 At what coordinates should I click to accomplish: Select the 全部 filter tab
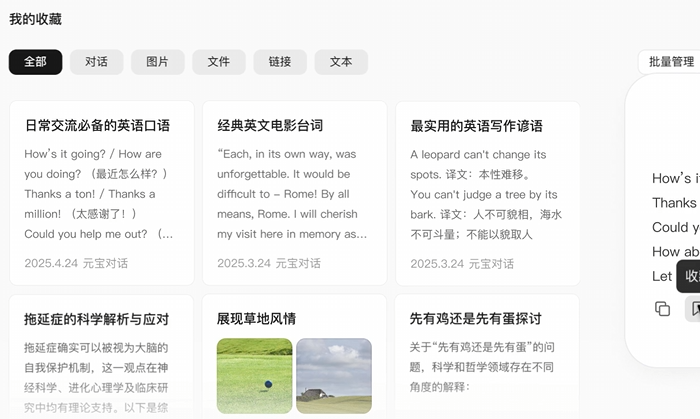coord(35,62)
